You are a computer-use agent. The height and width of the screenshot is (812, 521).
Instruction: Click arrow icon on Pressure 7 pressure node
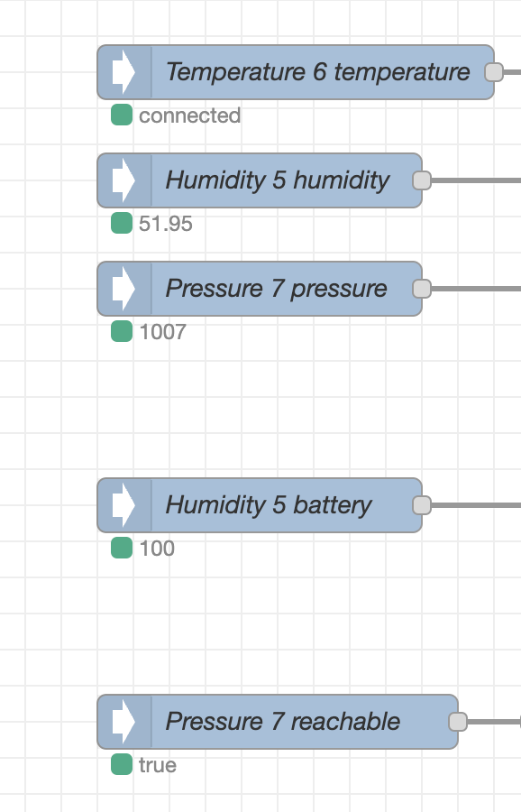(x=123, y=289)
